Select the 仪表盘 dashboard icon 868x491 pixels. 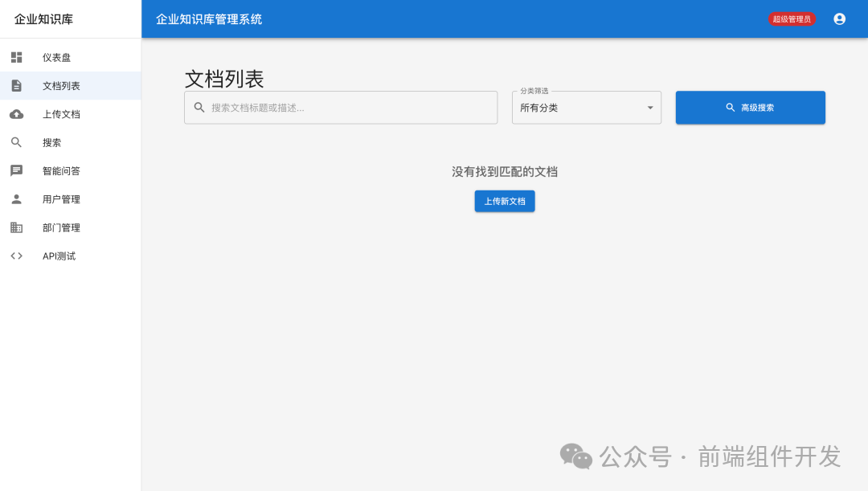(x=17, y=57)
